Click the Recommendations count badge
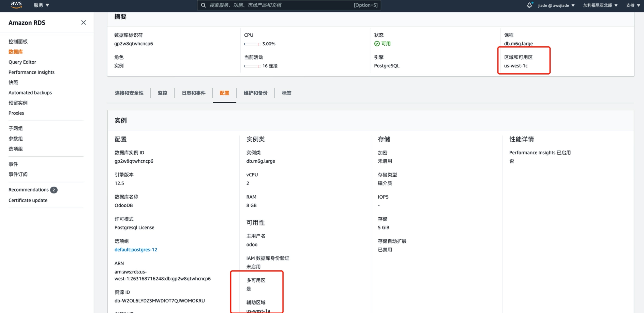 (54, 190)
